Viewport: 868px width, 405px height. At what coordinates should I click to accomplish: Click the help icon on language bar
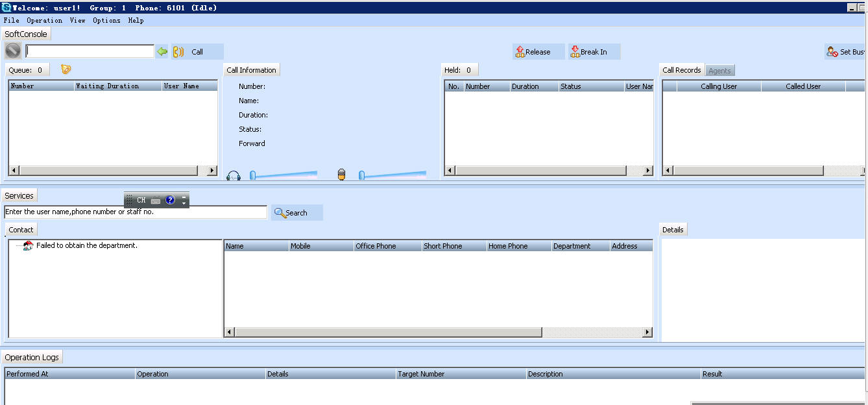pos(170,200)
